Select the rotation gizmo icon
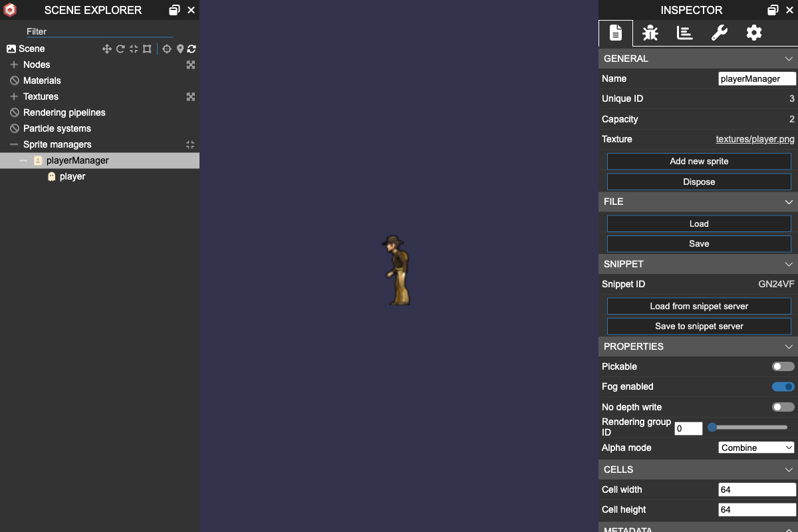This screenshot has width=798, height=532. 120,49
